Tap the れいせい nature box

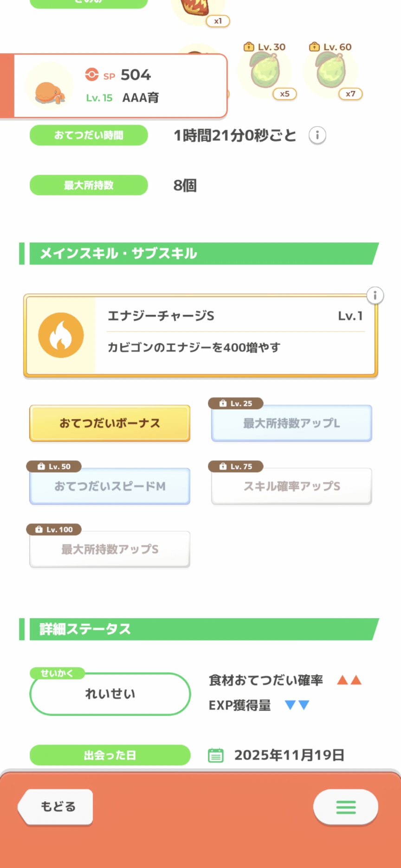coord(110,694)
